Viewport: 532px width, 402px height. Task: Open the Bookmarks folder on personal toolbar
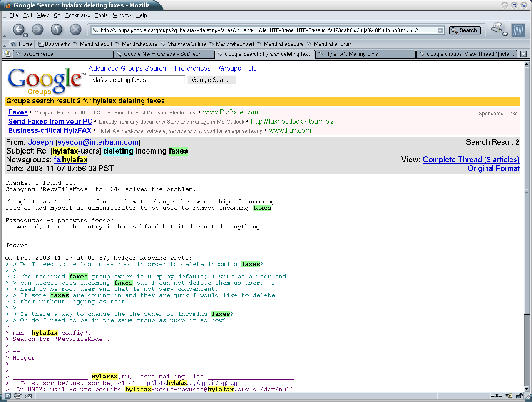54,44
